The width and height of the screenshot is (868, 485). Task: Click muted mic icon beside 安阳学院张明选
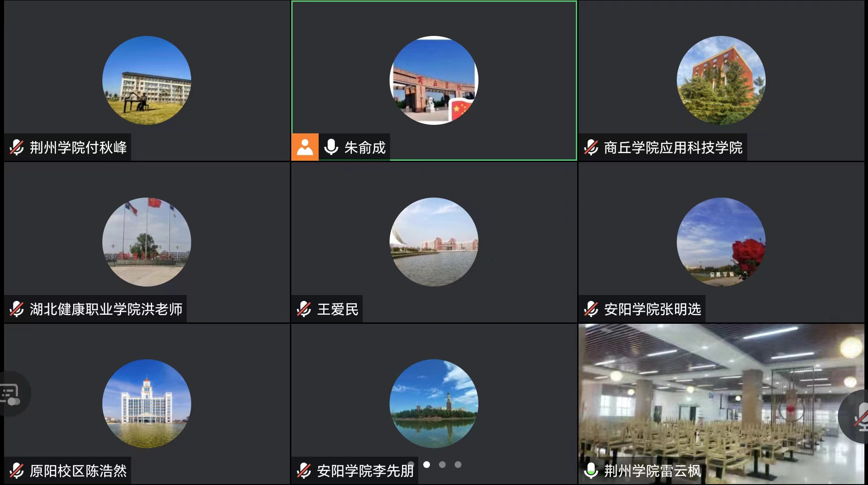tap(591, 309)
